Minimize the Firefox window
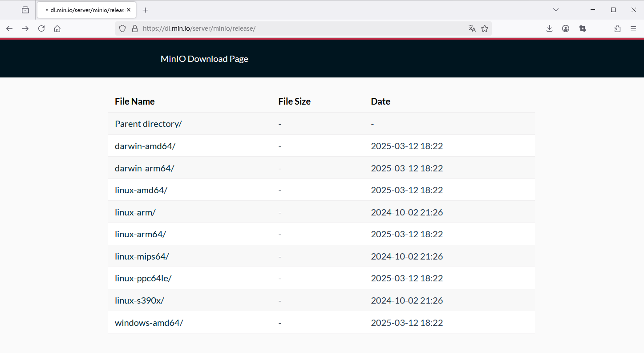Viewport: 644px width, 353px height. 593,10
